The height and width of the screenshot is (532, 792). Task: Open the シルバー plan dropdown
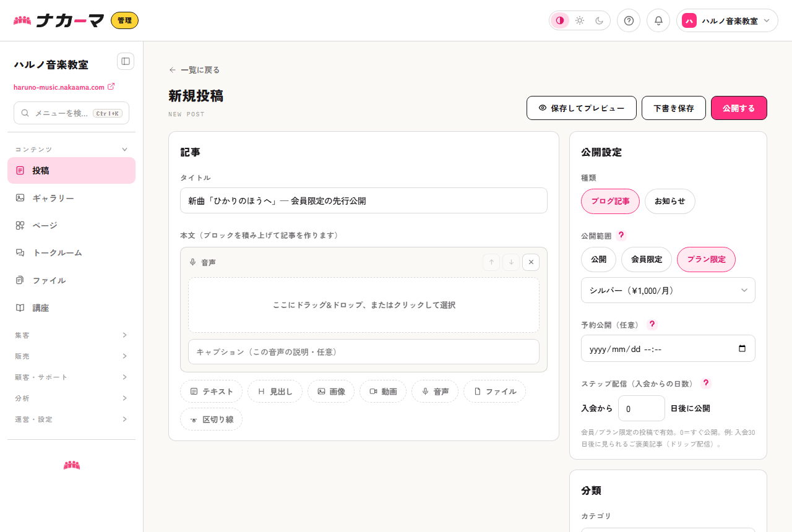(668, 290)
